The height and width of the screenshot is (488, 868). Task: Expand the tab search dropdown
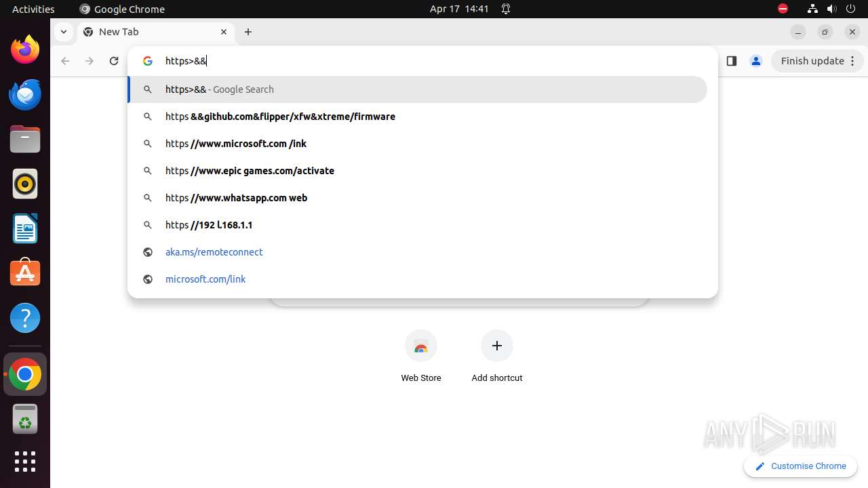63,32
